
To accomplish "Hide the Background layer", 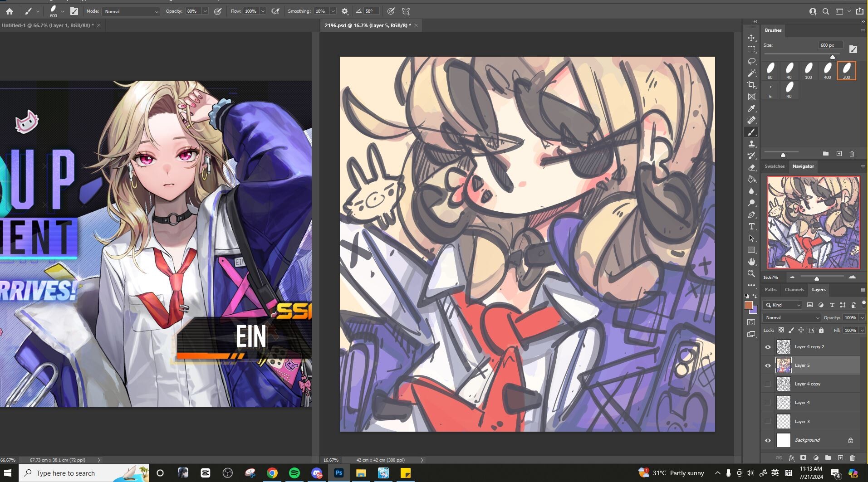I will pyautogui.click(x=768, y=440).
